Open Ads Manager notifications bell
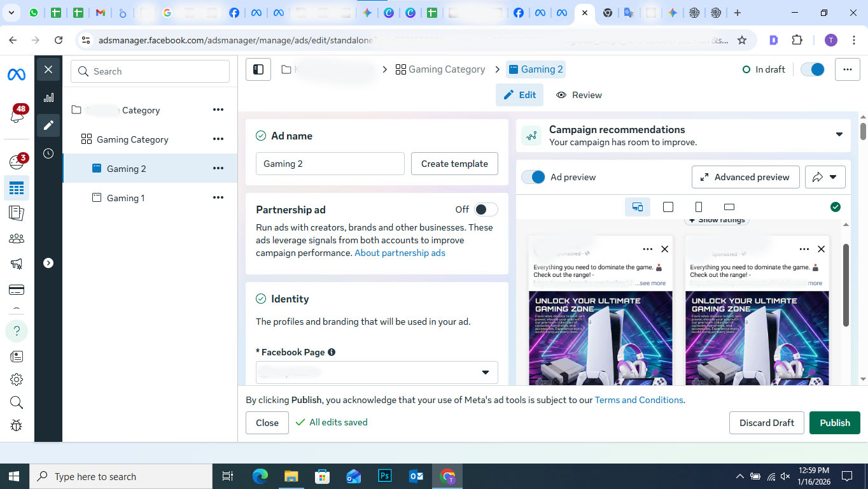The width and height of the screenshot is (868, 489). [17, 115]
